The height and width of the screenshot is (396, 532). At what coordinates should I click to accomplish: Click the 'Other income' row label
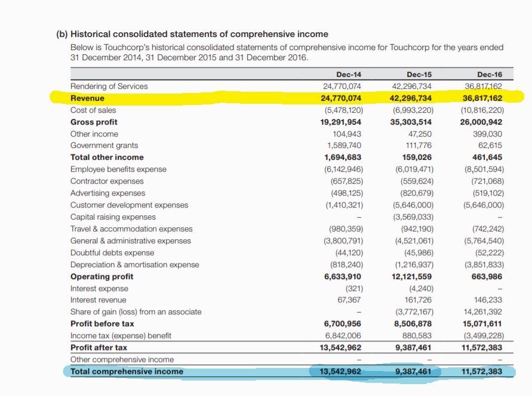click(94, 134)
